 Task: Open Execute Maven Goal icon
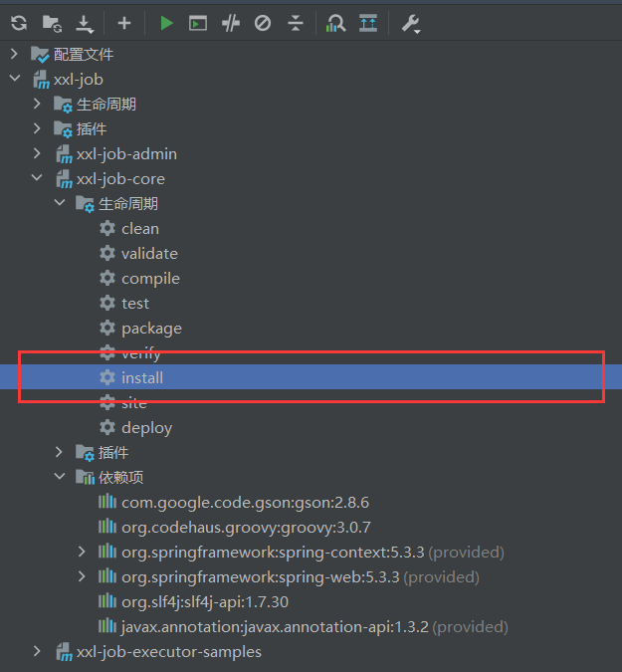coord(198,23)
